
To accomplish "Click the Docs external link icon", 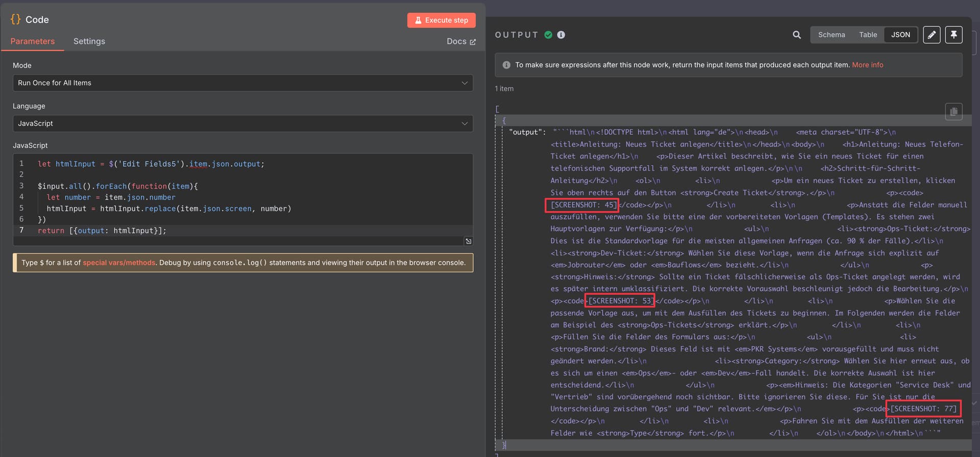I will click(473, 42).
